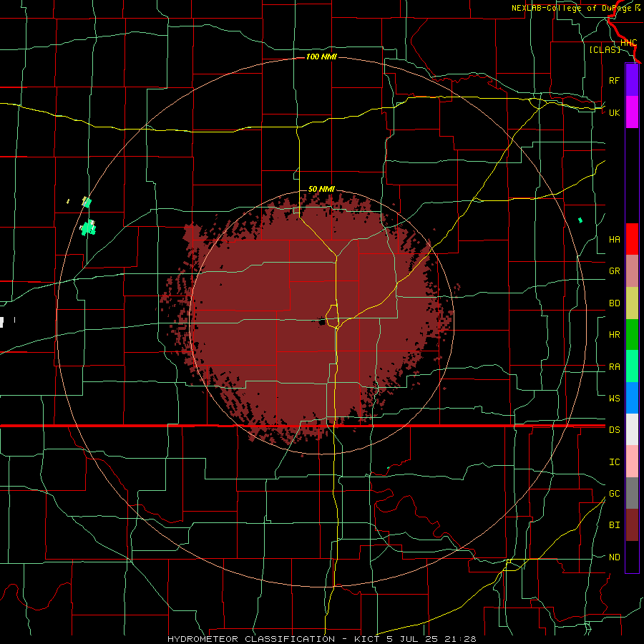Click the HYDROMETEOR CLASSIFICATION title text
644x644 pixels.
(x=251, y=639)
